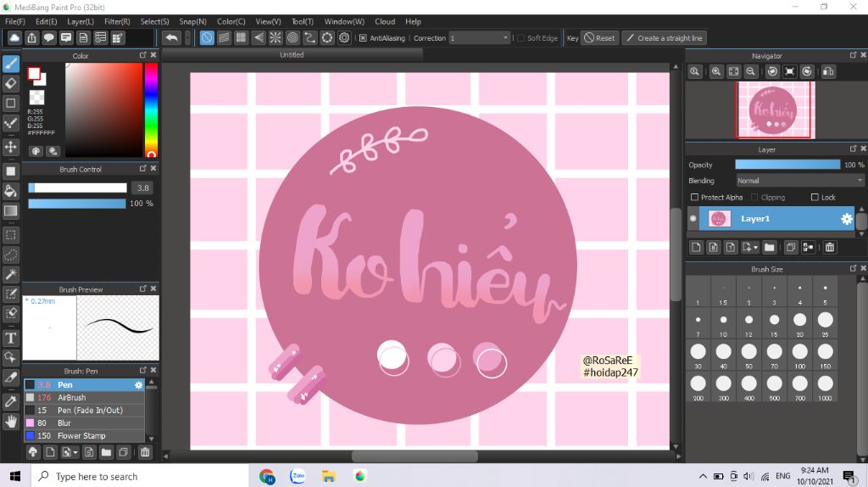Enable the curve snap guide
The image size is (868, 487).
(x=309, y=37)
